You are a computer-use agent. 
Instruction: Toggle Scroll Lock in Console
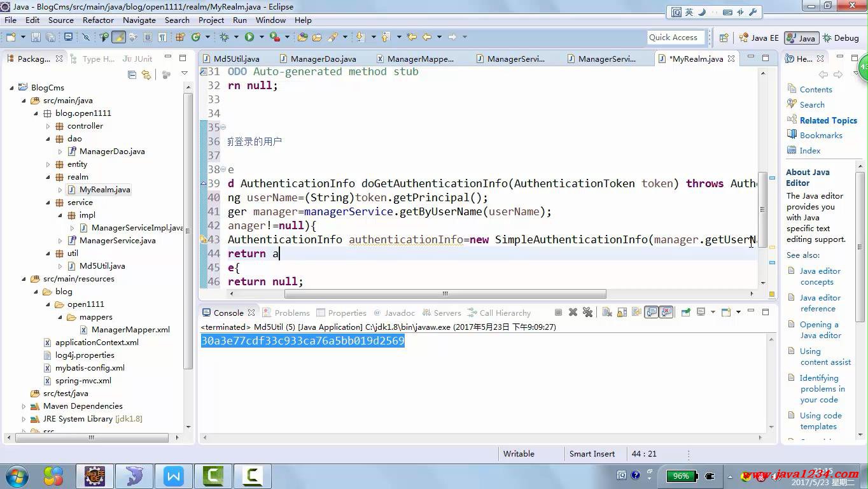(x=622, y=313)
